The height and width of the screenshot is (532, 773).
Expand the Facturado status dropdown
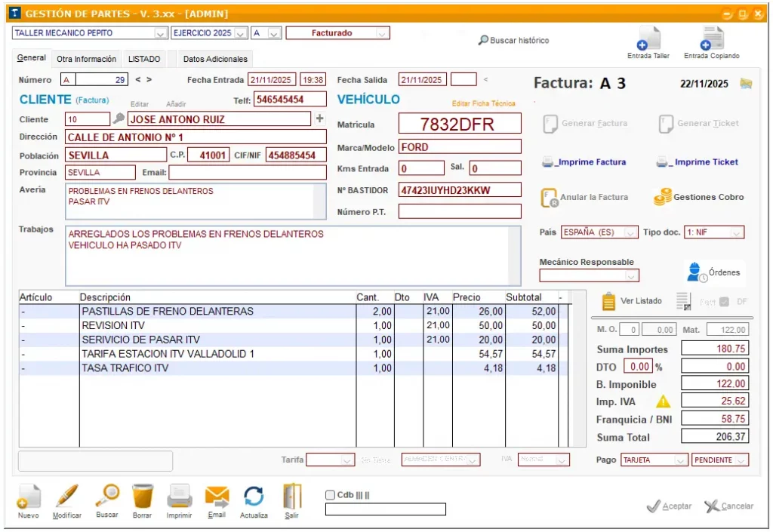click(382, 33)
